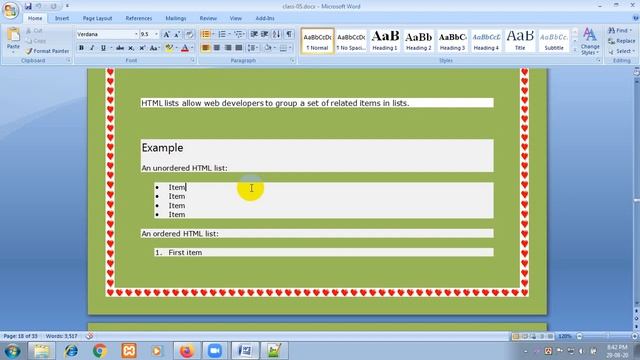Apply superscript formatting

[142, 48]
